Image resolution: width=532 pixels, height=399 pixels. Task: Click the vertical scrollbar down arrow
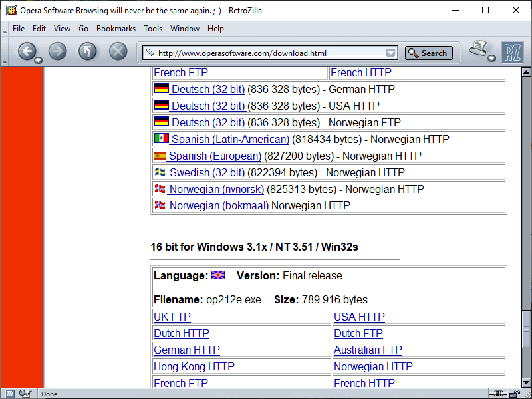click(x=526, y=382)
